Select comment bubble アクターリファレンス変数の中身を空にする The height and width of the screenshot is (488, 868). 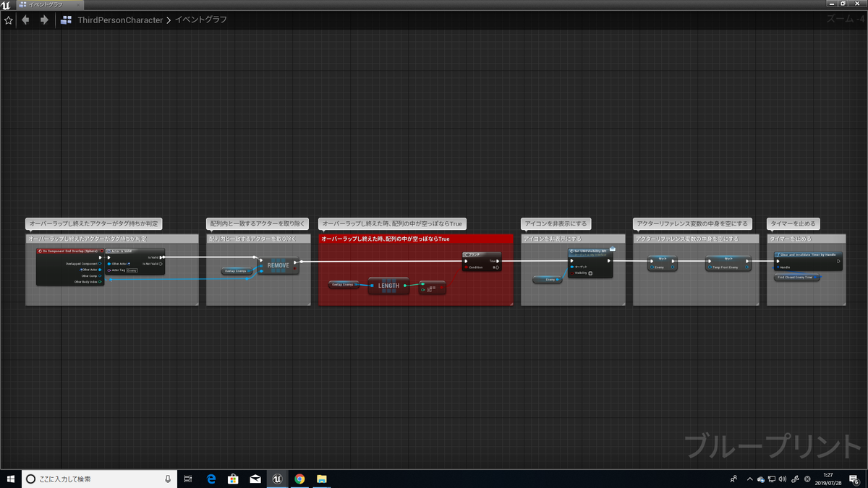tap(692, 223)
